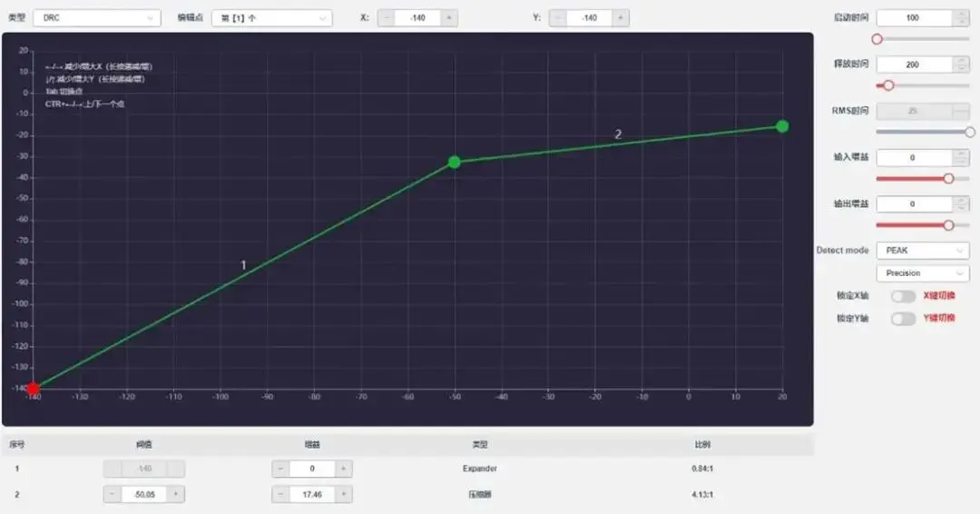Click the down arrow of 输出增益 spinner

[x=961, y=208]
